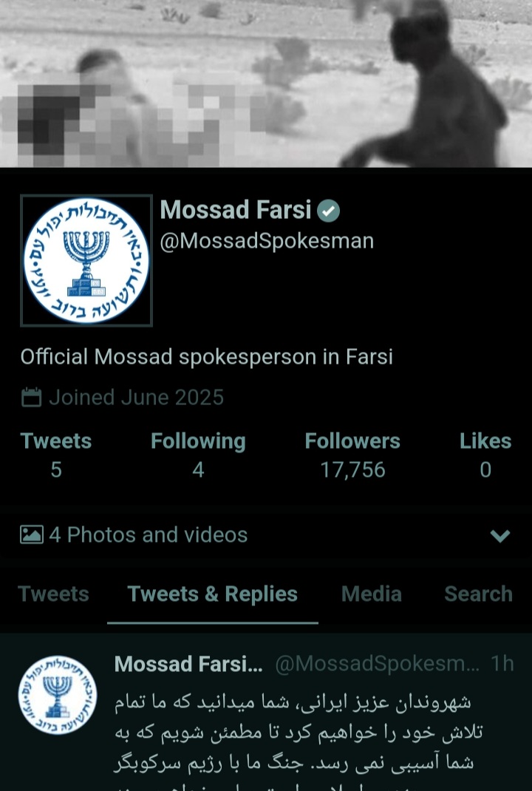
Task: Tap the @MossadSpokesman handle under profile name
Action: coord(267,241)
